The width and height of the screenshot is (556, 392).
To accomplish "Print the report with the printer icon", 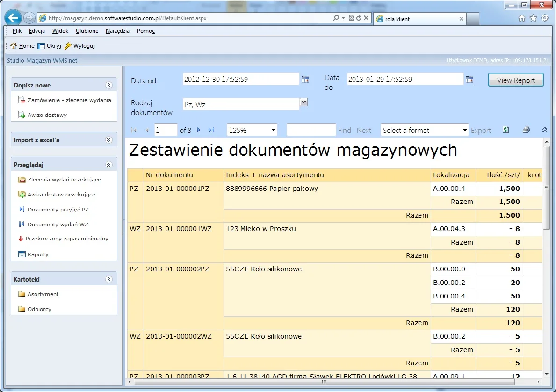I will [526, 130].
